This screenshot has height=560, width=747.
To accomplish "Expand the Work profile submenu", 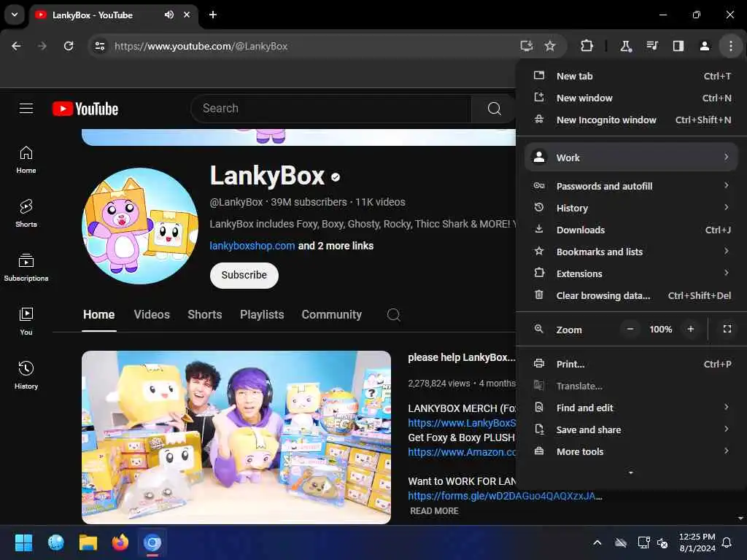I will (x=631, y=157).
